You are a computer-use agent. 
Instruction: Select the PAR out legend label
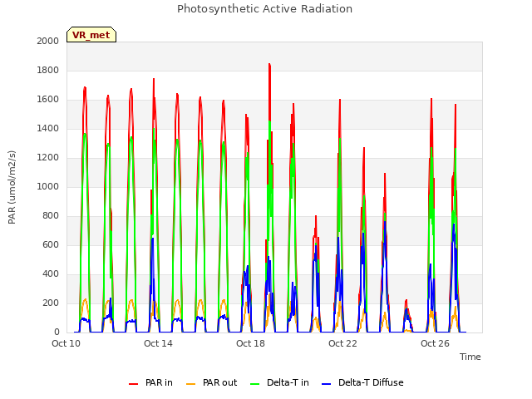[219, 382]
